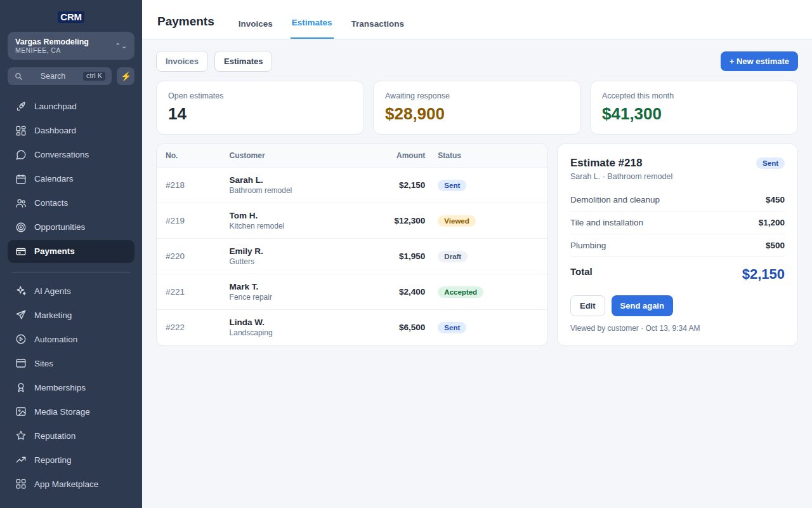Image resolution: width=812 pixels, height=508 pixels.
Task: Focus the sidebar Search field
Action: click(60, 76)
